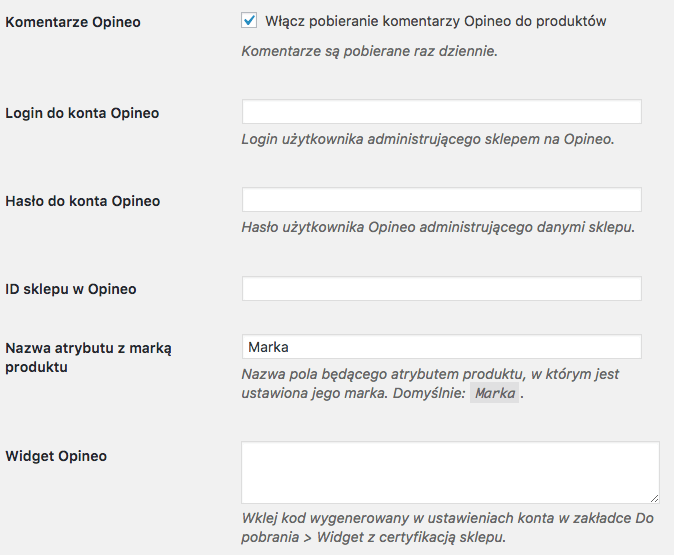Image resolution: width=674 pixels, height=555 pixels.
Task: Click the password field's help description
Action: click(x=438, y=227)
